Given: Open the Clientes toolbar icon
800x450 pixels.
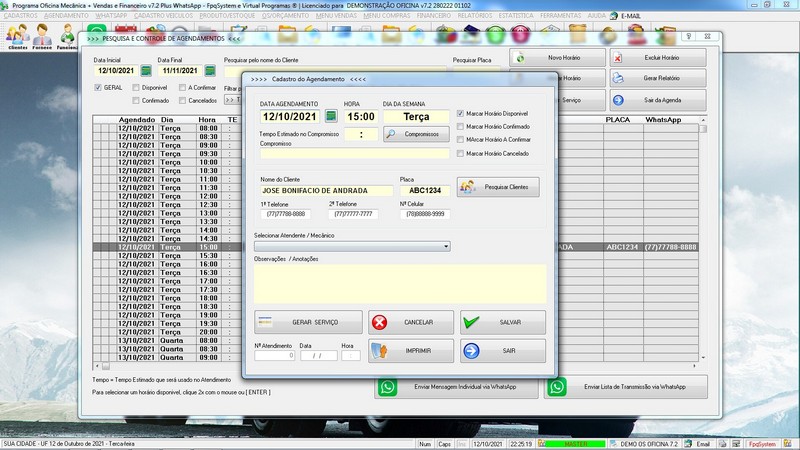Looking at the screenshot, I should point(17,37).
